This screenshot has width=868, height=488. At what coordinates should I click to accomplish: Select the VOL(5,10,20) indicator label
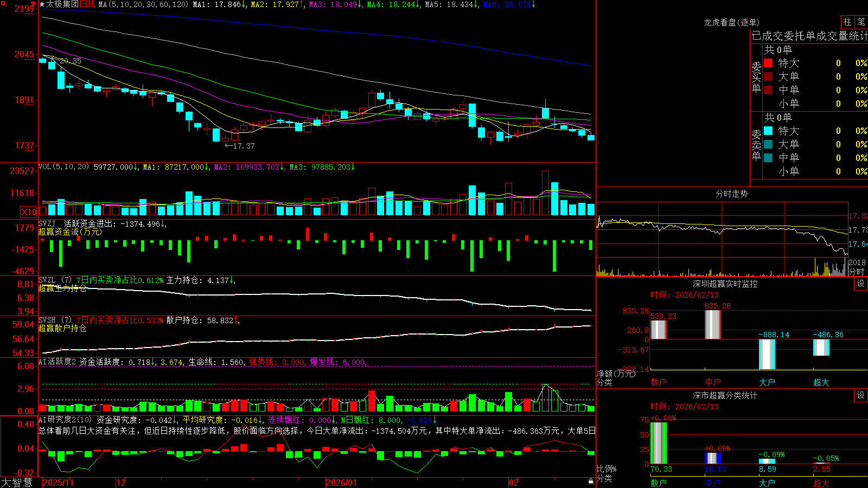[x=63, y=167]
